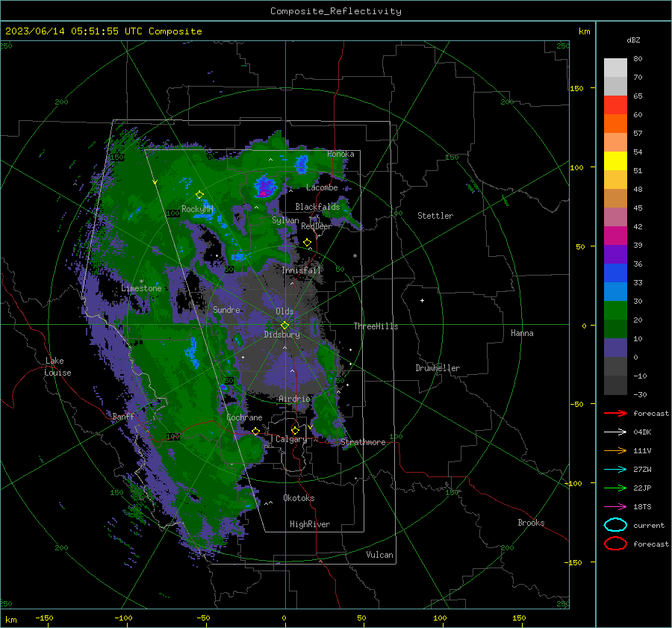Click the cyan 27ZW arrow icon

click(615, 470)
